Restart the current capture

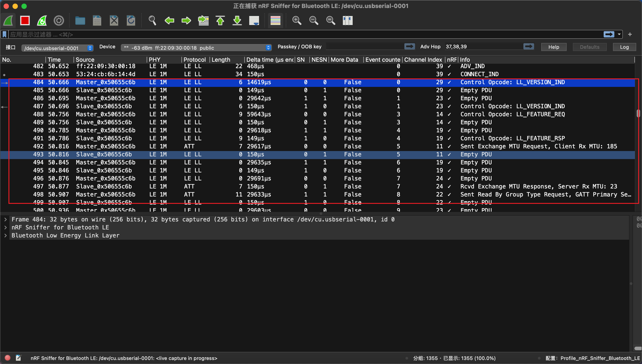pyautogui.click(x=42, y=20)
